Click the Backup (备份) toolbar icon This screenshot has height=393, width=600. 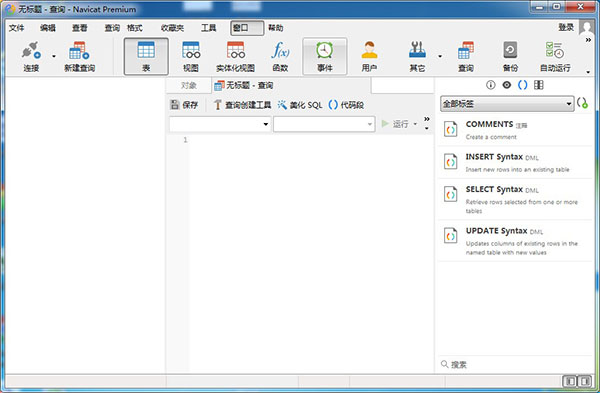(x=510, y=56)
